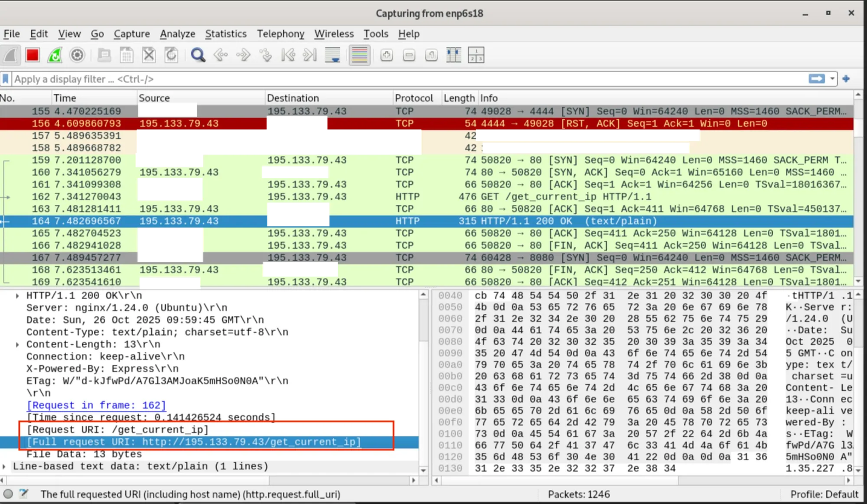
Task: Close the capture file using the X toolbar icon
Action: click(x=149, y=55)
